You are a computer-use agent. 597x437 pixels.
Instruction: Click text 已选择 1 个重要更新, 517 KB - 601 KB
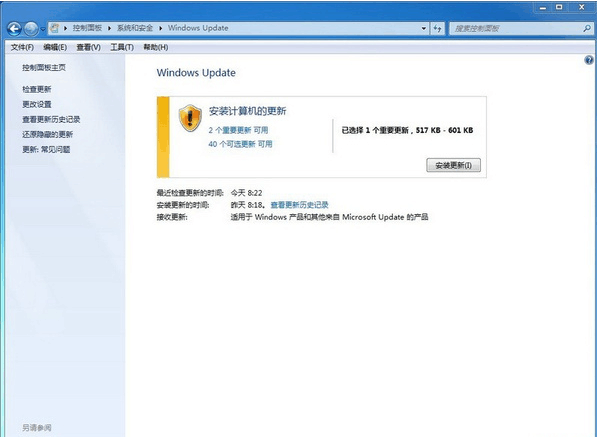407,130
